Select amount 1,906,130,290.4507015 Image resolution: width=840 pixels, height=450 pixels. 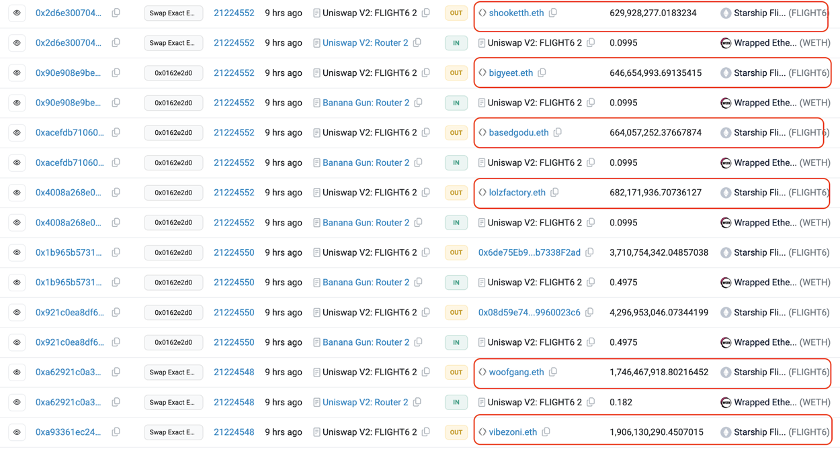pyautogui.click(x=656, y=432)
